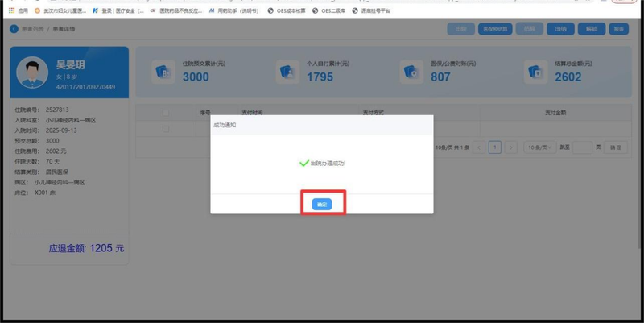The width and height of the screenshot is (644, 323).
Task: Click the 床位 X001 床 text
Action: point(35,193)
